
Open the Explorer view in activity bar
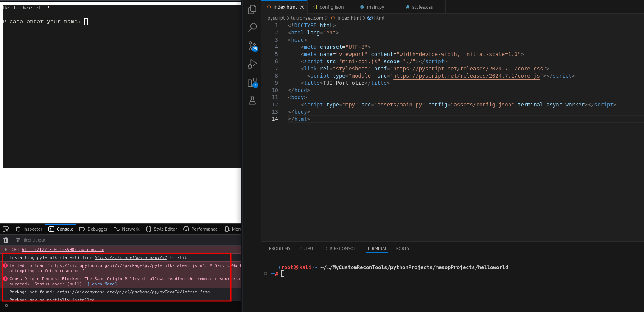[252, 9]
